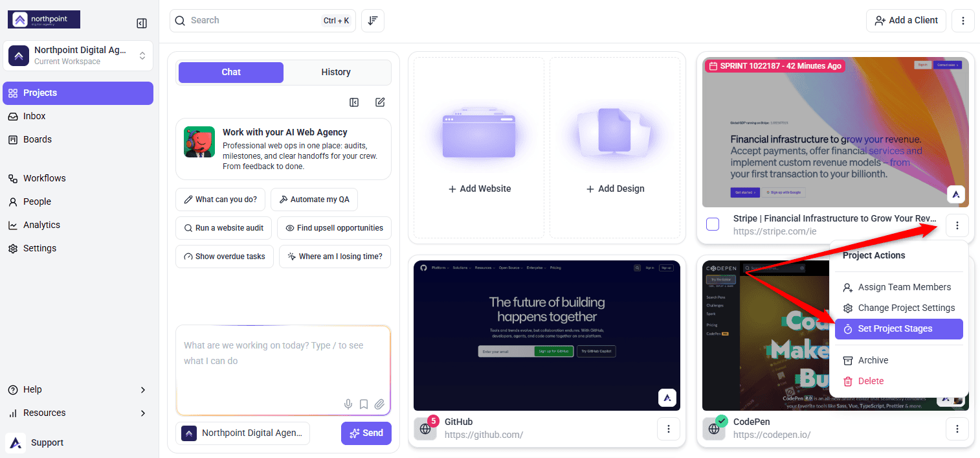This screenshot has height=458, width=980.
Task: Expand the Resources submenu
Action: click(x=78, y=413)
